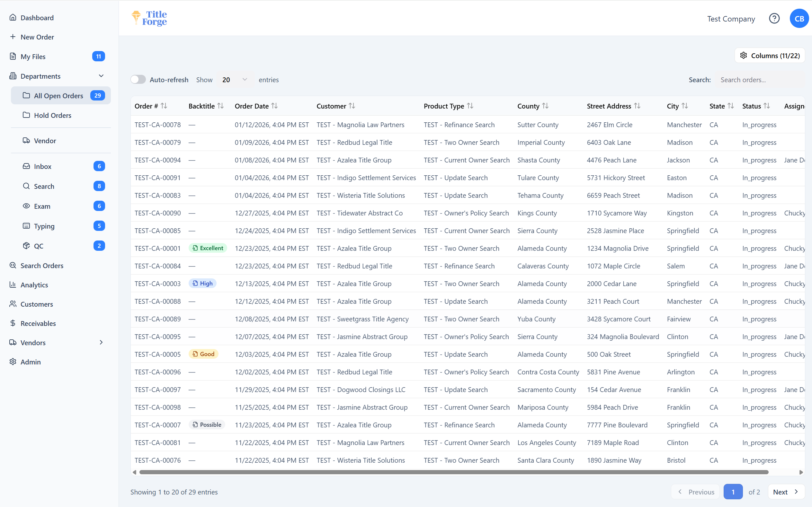This screenshot has height=507, width=812.
Task: Click the Search magnifier icon in sidebar
Action: 26,186
